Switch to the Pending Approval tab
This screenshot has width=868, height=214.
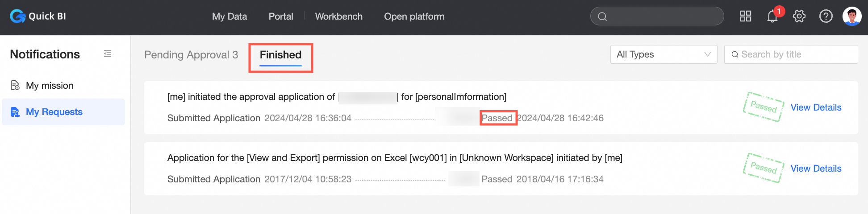(191, 55)
